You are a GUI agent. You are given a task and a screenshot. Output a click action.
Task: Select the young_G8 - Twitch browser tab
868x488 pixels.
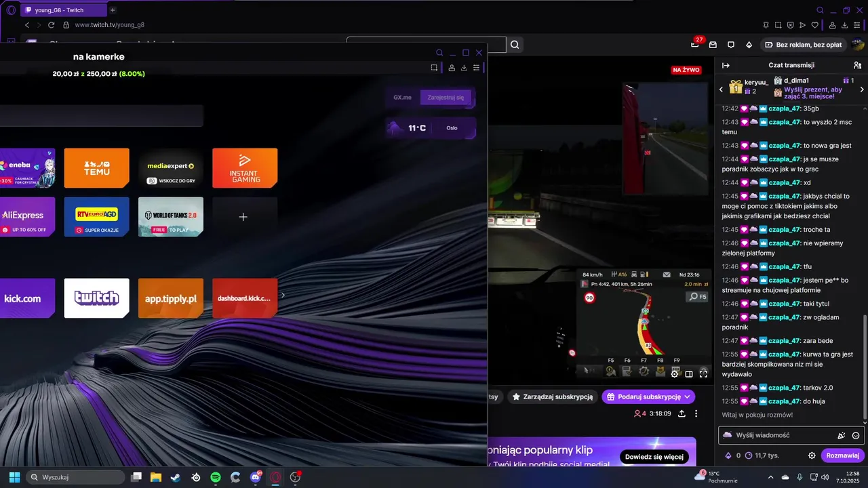(64, 10)
